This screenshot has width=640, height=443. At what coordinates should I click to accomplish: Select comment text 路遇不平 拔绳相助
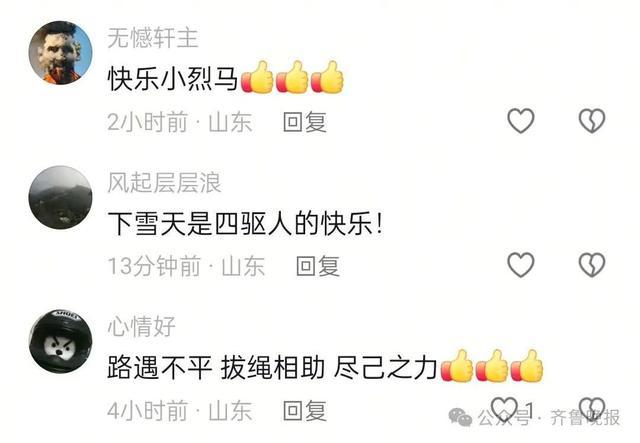click(x=216, y=367)
